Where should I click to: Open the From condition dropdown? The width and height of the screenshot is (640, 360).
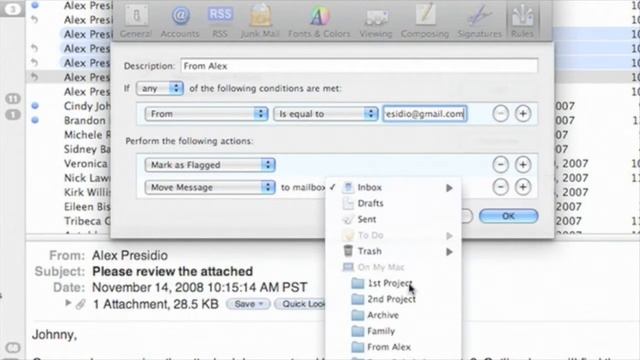click(207, 114)
